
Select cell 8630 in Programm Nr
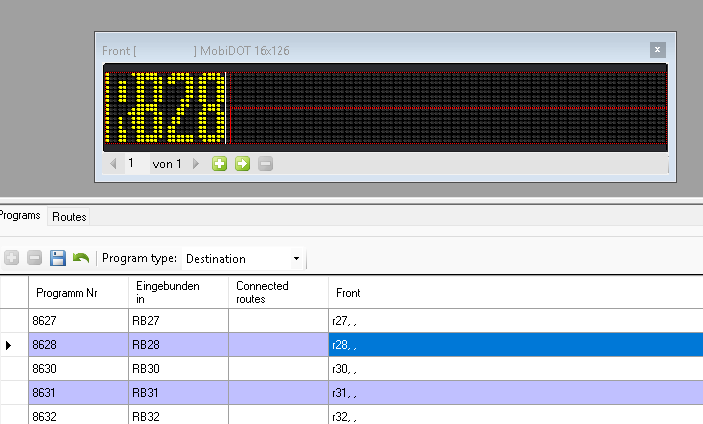coord(78,369)
